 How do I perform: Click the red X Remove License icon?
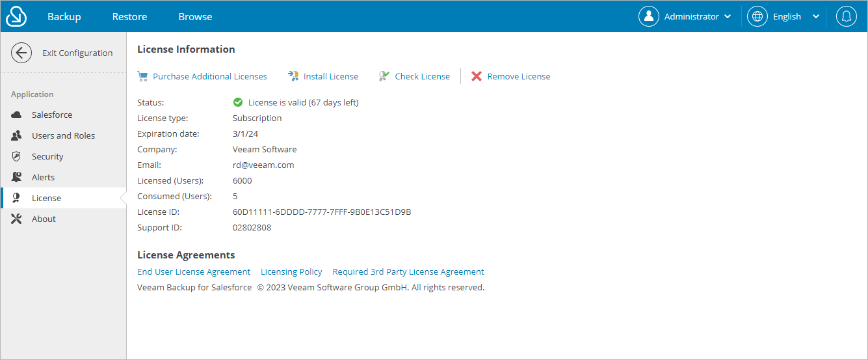tap(477, 76)
